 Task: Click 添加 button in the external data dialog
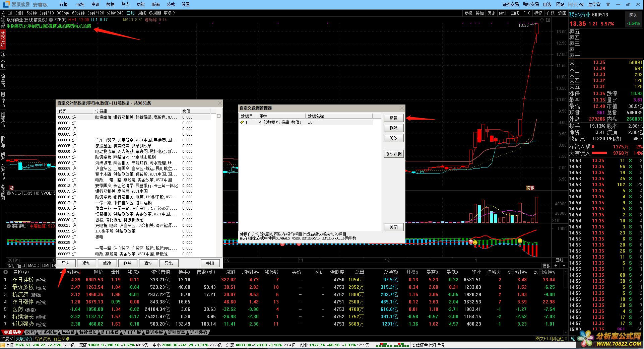86,263
